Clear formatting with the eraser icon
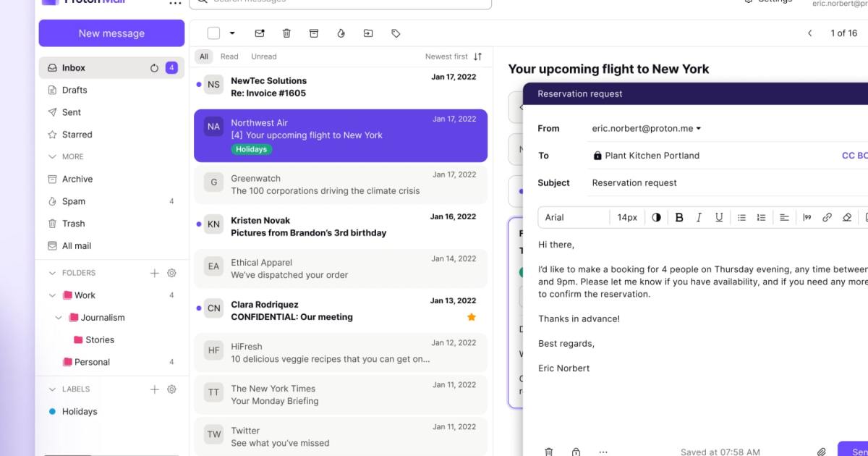The width and height of the screenshot is (868, 456). (847, 217)
